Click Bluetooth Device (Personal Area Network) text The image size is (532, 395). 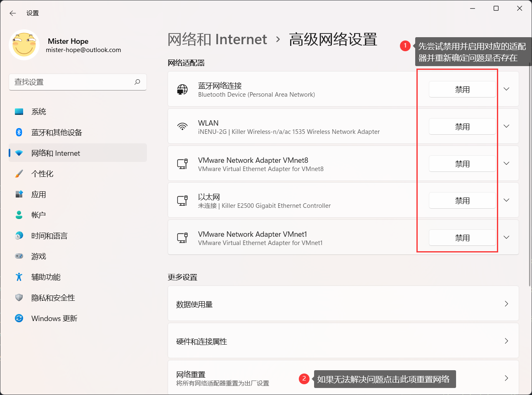pos(256,95)
